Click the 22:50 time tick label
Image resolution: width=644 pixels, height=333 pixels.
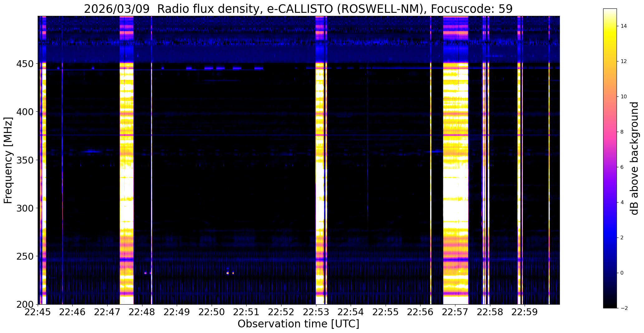212,312
